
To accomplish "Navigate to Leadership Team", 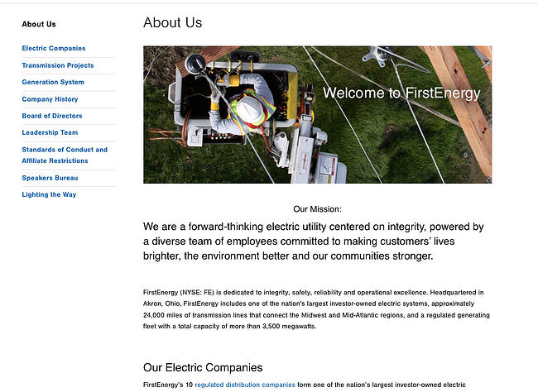I will click(x=50, y=132).
